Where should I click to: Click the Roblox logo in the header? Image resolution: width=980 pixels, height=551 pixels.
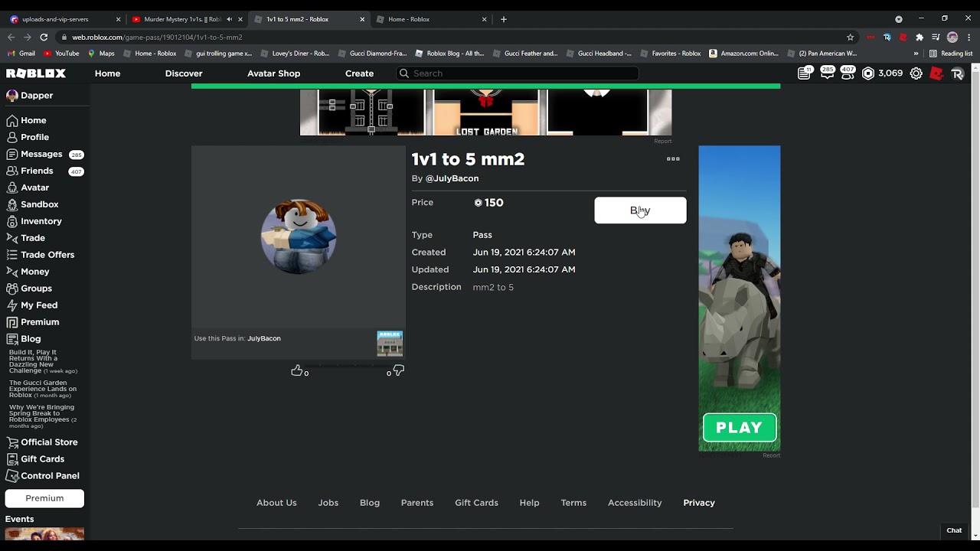coord(36,73)
